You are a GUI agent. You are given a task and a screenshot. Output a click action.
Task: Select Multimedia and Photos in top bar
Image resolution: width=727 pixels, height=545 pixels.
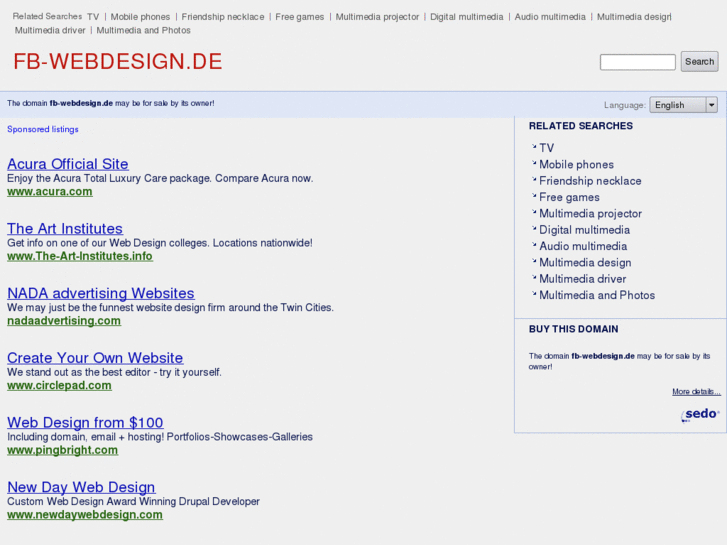click(x=143, y=30)
